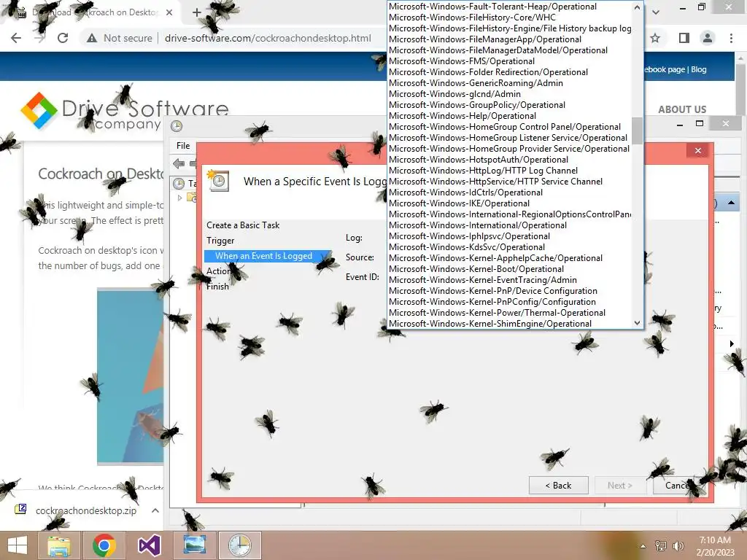The image size is (747, 560).
Task: Select the Trigger wizard step
Action: (220, 241)
